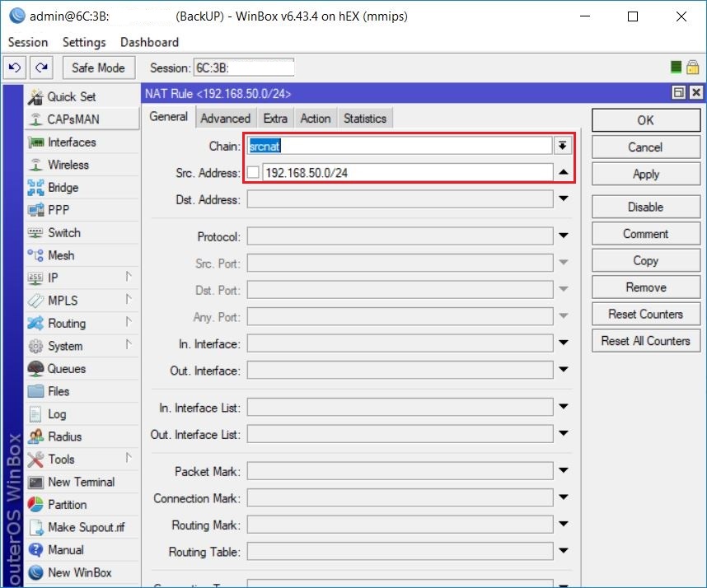Open the PPP section
Viewport: 707px width, 588px height.
(82, 209)
